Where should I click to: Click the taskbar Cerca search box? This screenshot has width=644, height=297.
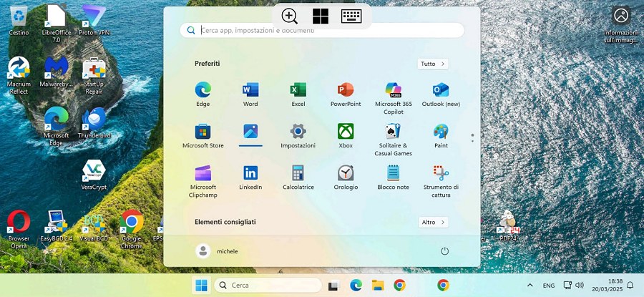[x=268, y=285]
